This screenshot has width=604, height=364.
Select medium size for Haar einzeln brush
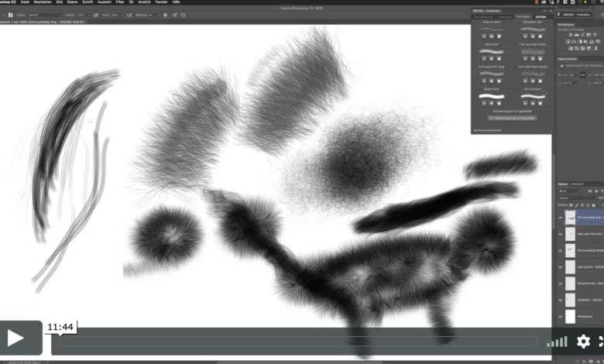[x=492, y=36]
